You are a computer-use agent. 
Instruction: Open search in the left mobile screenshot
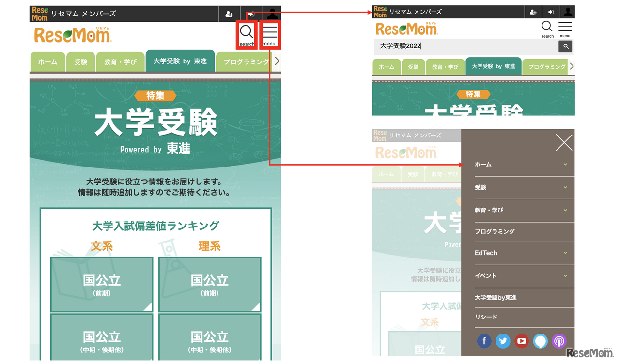tap(247, 35)
